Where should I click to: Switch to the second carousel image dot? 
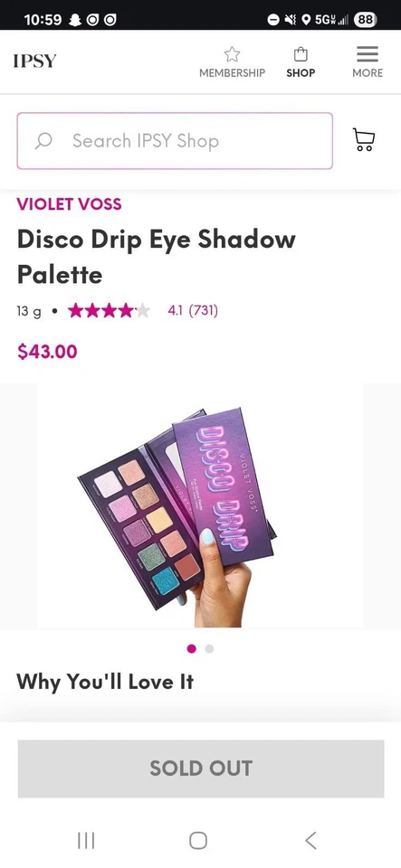click(209, 649)
